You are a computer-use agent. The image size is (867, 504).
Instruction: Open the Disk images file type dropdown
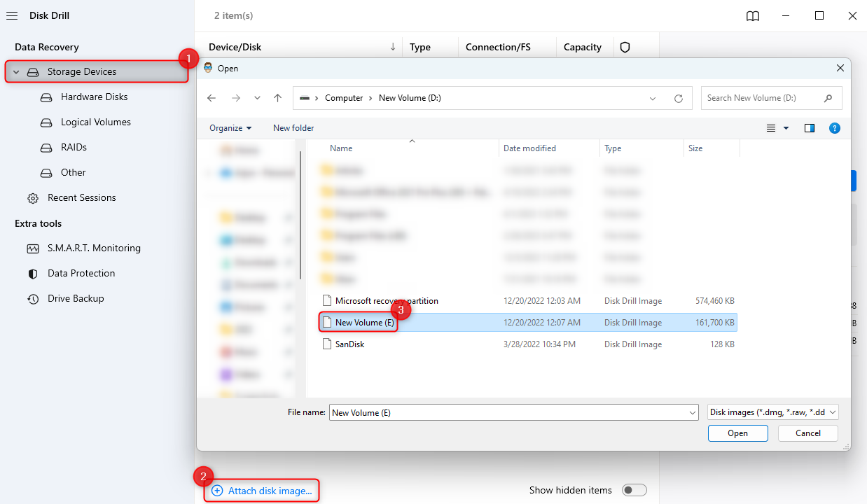(x=773, y=412)
